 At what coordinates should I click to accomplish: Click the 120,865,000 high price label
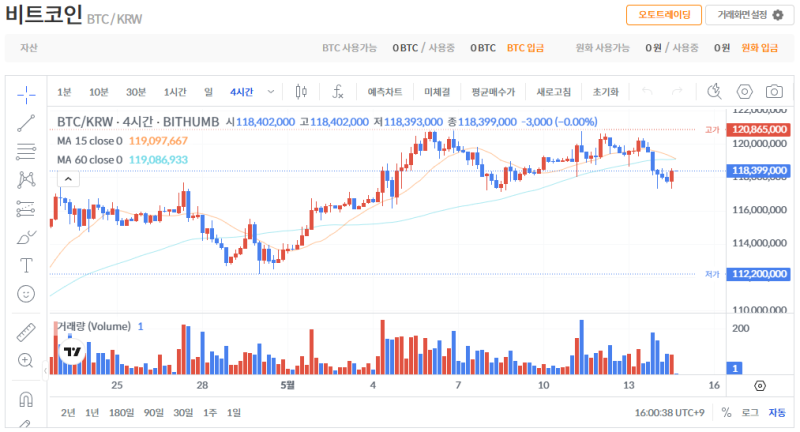(x=759, y=130)
